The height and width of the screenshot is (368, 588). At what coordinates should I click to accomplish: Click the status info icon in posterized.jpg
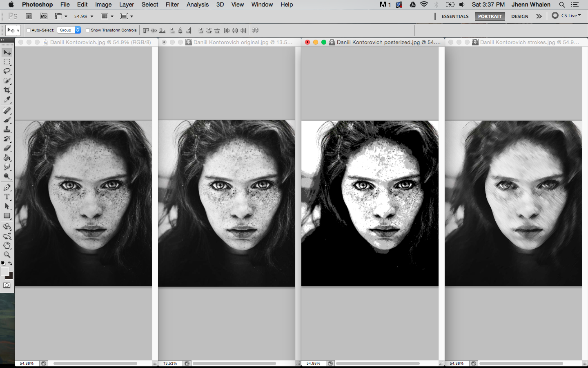tap(330, 364)
